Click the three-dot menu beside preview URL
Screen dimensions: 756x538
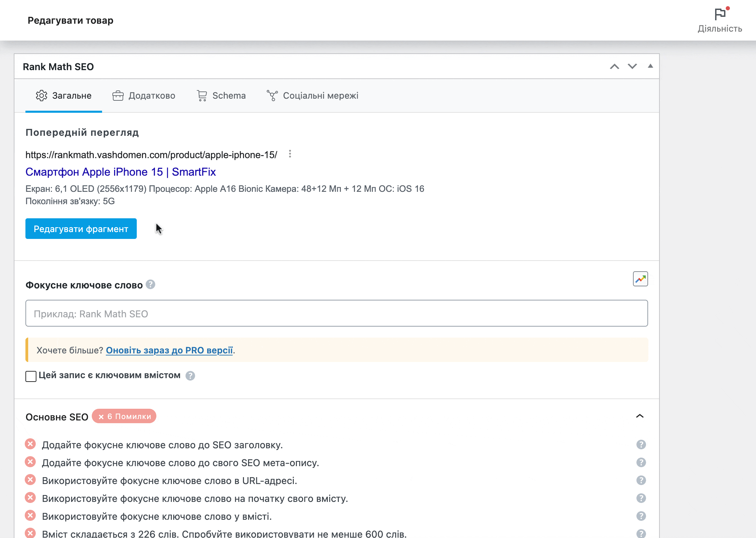tap(290, 154)
